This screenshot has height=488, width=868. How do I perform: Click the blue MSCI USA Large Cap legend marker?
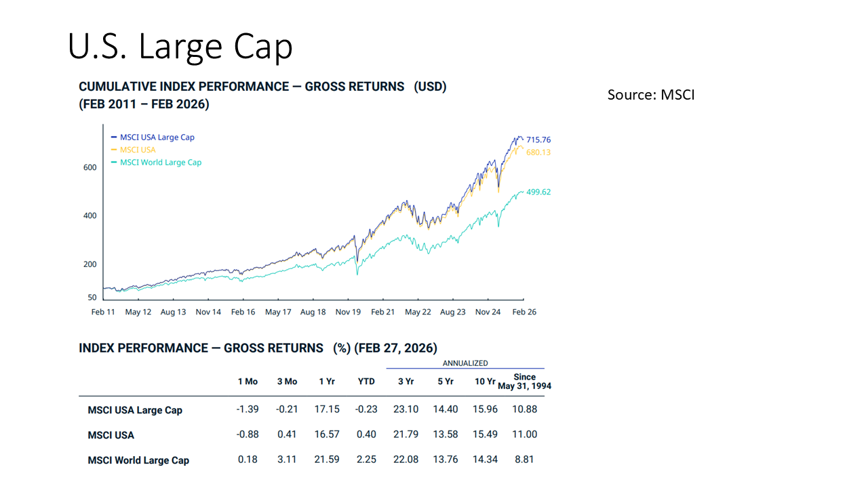115,138
